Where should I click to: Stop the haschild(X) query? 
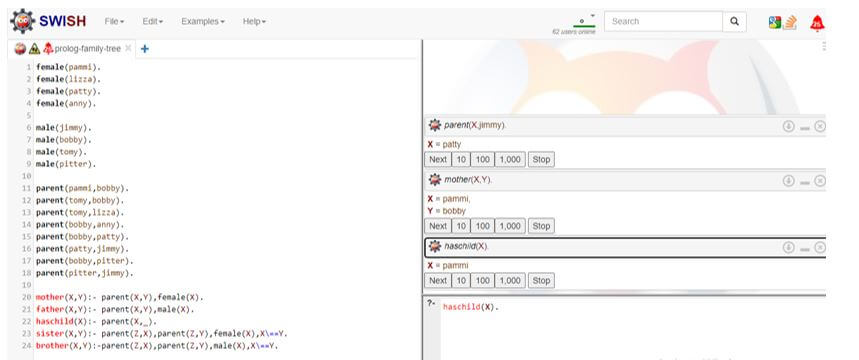(x=541, y=281)
